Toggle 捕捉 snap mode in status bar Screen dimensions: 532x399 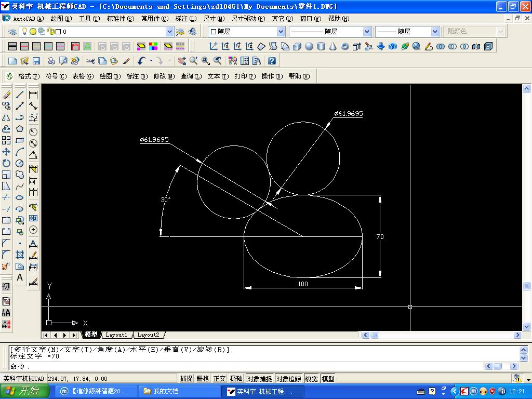pyautogui.click(x=187, y=379)
